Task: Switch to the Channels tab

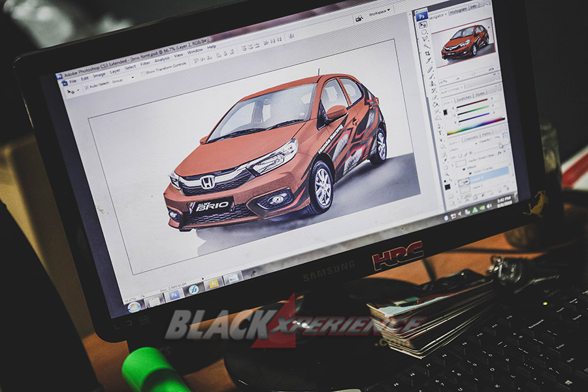Action: pos(470,139)
